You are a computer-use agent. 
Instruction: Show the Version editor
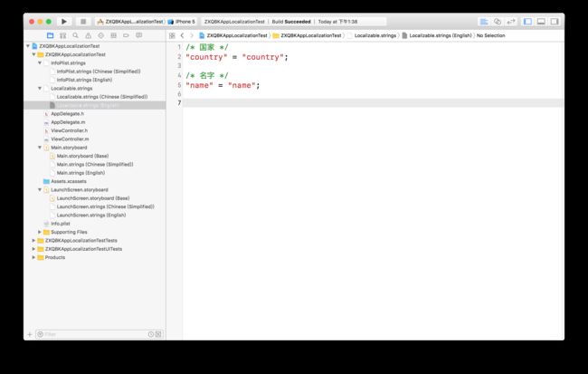point(511,22)
